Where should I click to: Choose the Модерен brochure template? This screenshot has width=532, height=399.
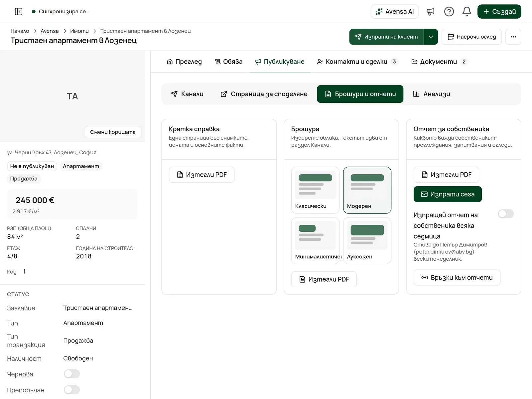(x=367, y=190)
